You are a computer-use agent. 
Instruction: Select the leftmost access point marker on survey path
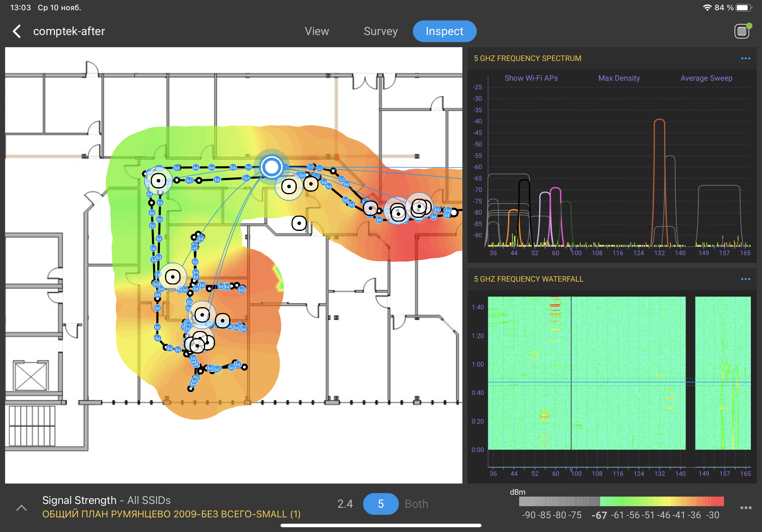pos(158,181)
